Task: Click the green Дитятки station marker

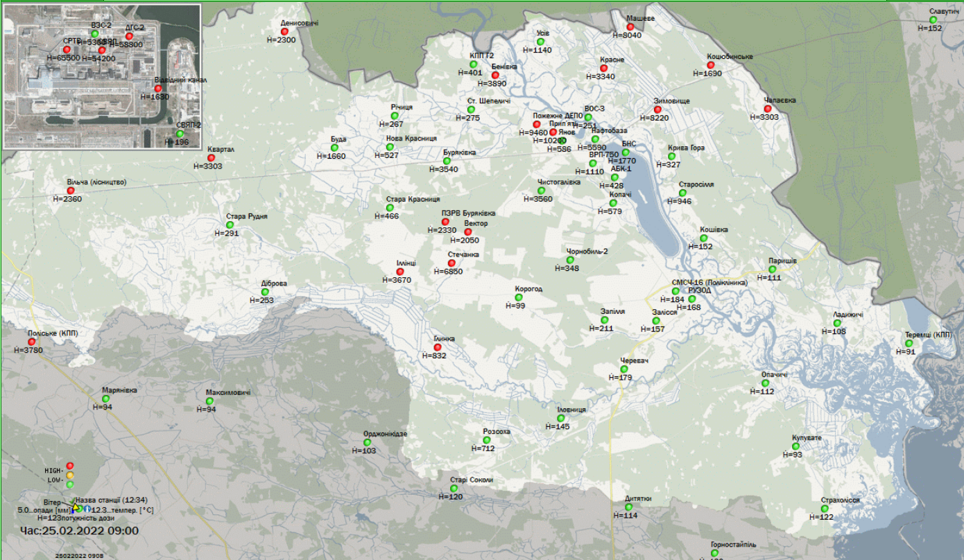Action: [x=629, y=507]
